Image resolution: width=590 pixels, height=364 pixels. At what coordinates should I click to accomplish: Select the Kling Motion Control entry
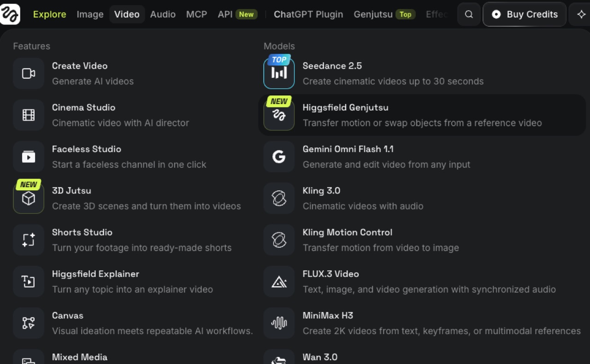pos(422,240)
